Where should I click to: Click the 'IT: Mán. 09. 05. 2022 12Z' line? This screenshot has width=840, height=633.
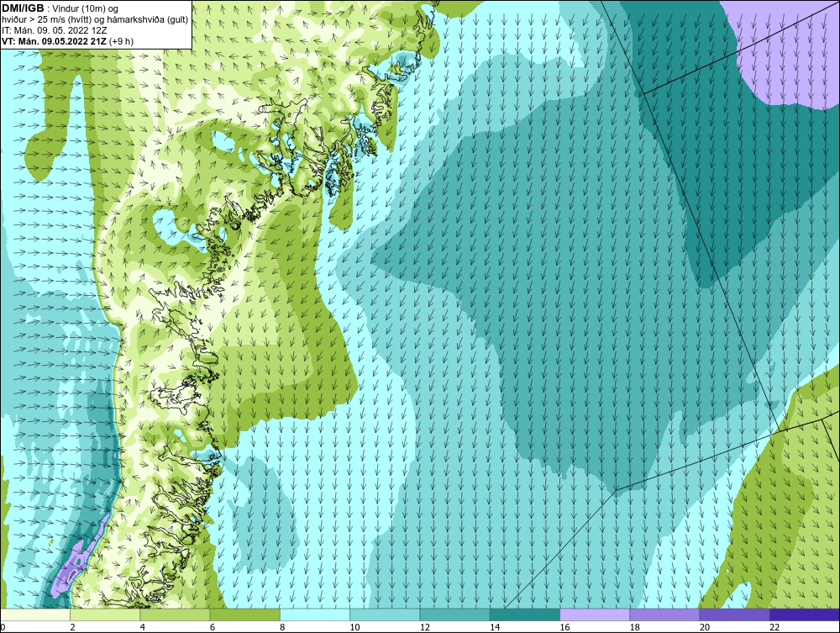(x=55, y=30)
